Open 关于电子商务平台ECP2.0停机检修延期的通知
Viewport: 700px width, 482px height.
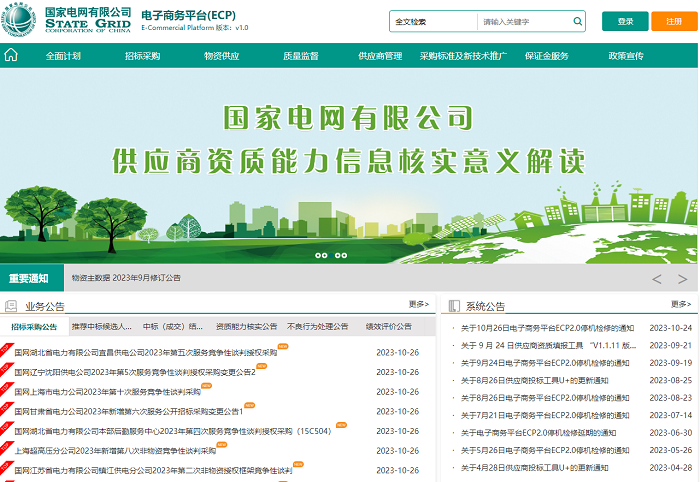[x=538, y=432]
